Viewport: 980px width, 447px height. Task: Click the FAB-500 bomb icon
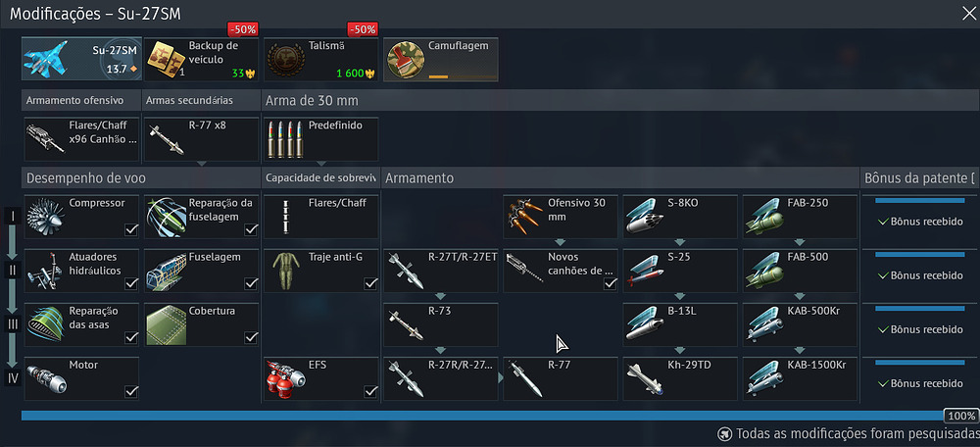(x=764, y=271)
